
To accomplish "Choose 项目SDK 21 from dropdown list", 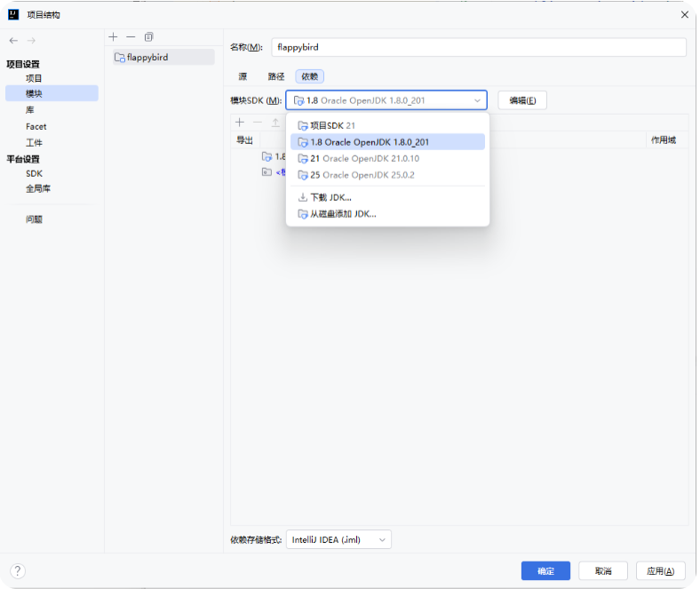I will (x=387, y=125).
